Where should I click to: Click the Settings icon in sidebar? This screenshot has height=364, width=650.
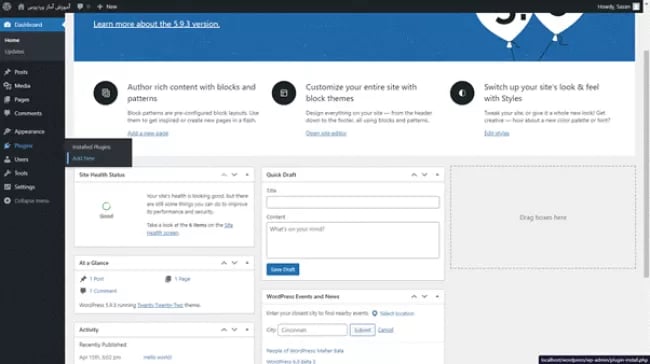coord(7,187)
